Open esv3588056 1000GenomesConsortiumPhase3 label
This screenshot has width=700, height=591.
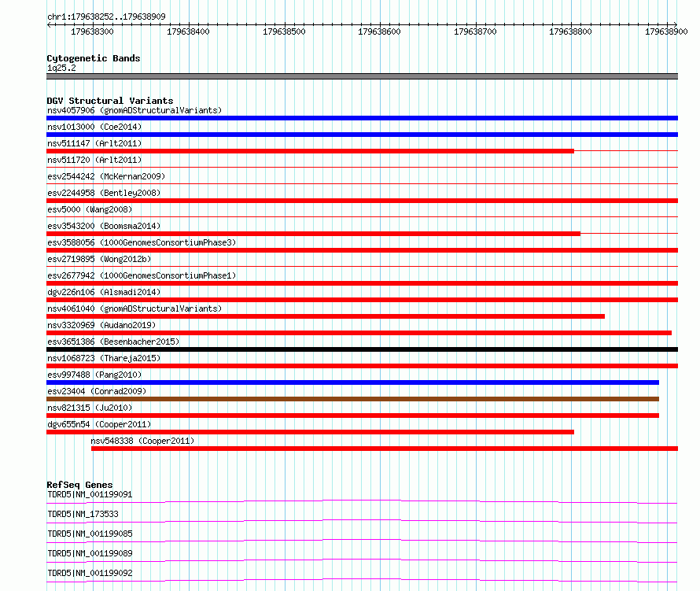pos(142,242)
